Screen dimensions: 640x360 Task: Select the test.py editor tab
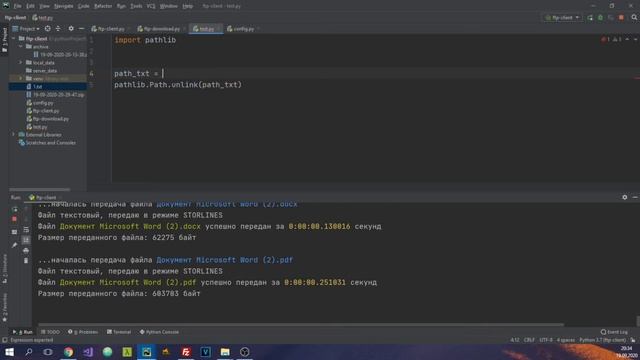pyautogui.click(x=205, y=29)
